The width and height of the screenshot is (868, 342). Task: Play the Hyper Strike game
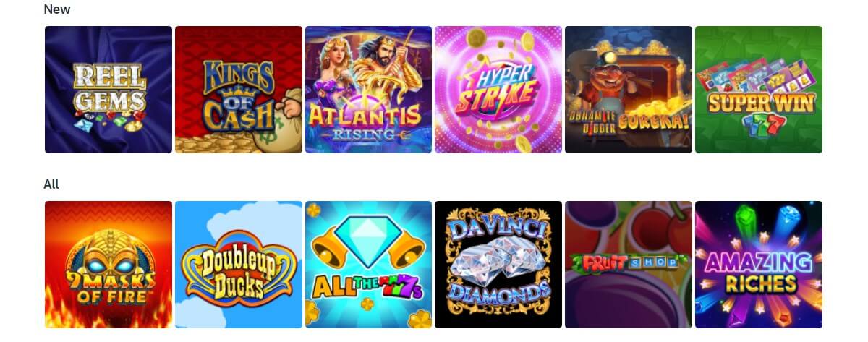[498, 90]
